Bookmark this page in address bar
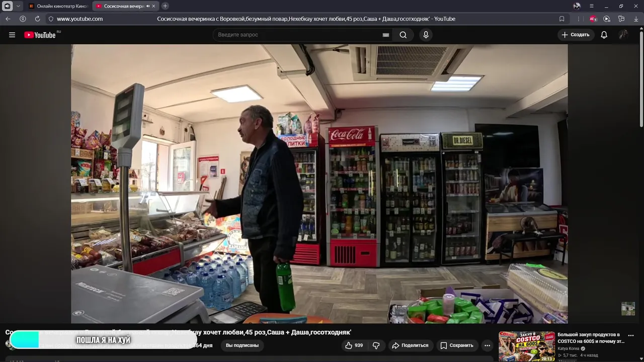This screenshot has width=644, height=362. coord(562,19)
